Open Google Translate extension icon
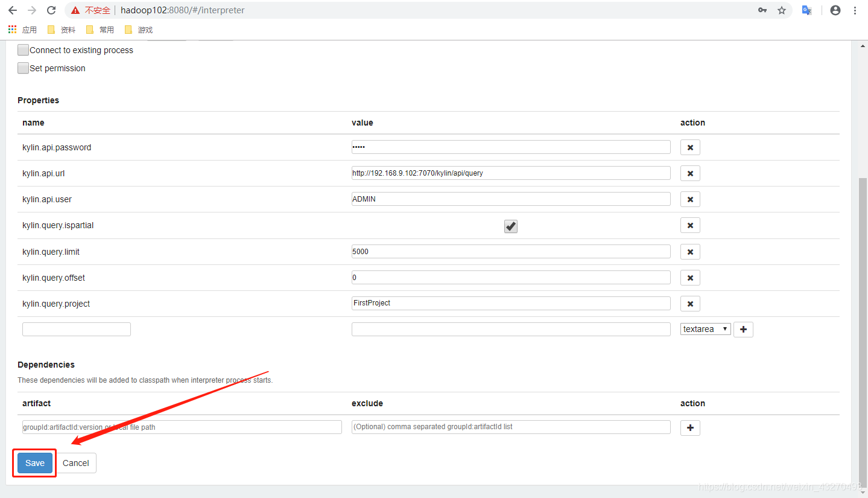Viewport: 868px width, 498px height. coord(806,10)
